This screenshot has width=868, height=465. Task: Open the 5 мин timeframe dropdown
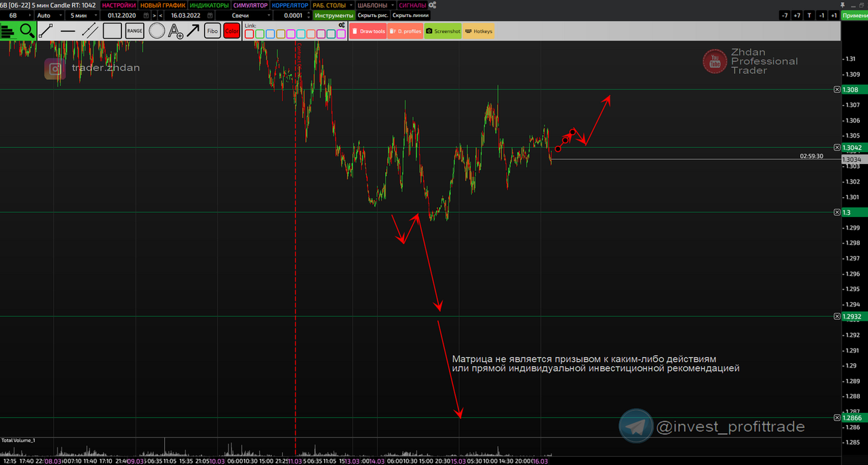81,16
